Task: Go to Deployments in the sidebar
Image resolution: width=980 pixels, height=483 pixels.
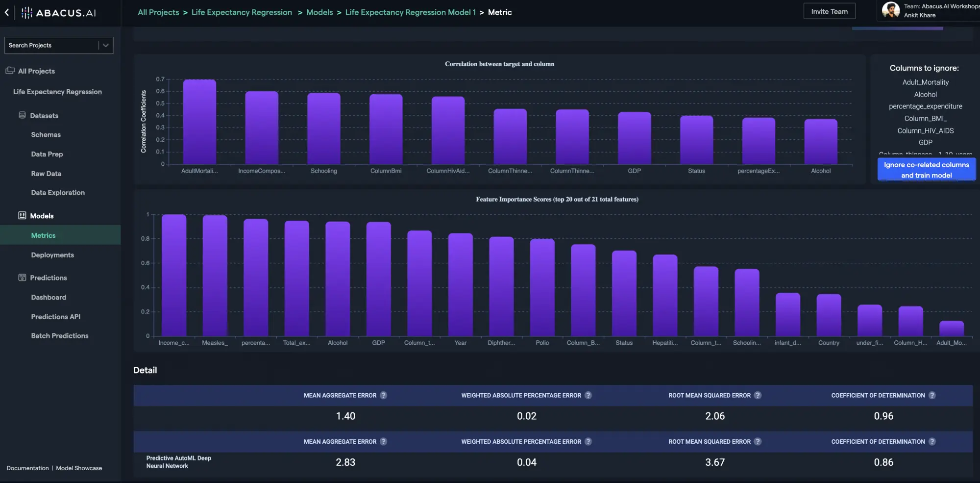Action: [52, 255]
